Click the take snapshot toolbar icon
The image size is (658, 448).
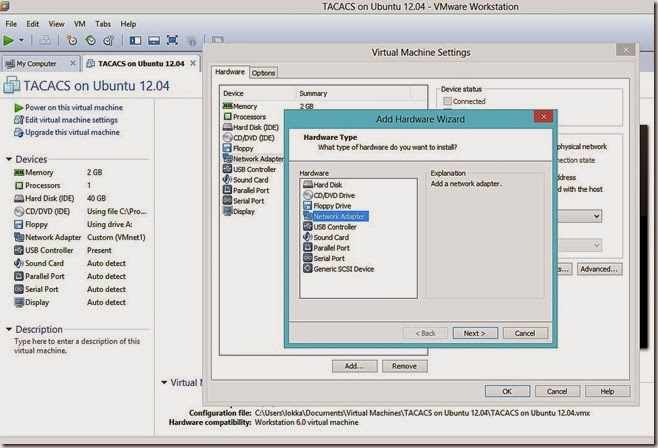72,41
